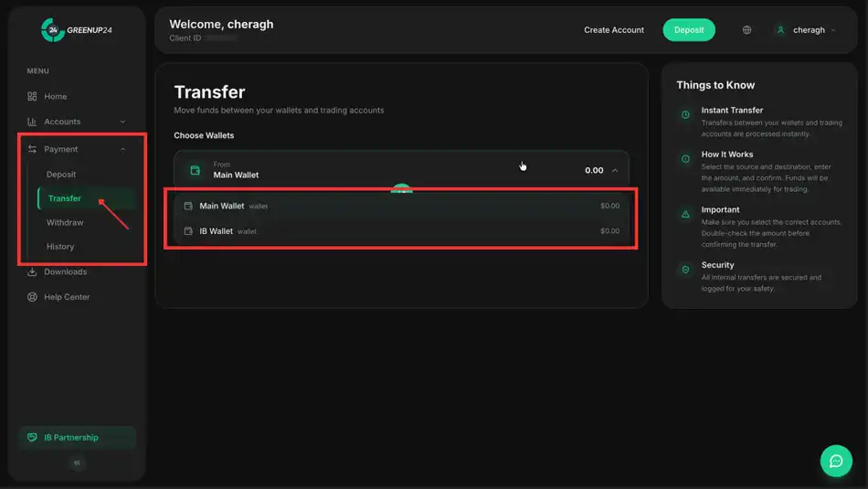868x489 pixels.
Task: Open the IB Partnership button
Action: 78,438
